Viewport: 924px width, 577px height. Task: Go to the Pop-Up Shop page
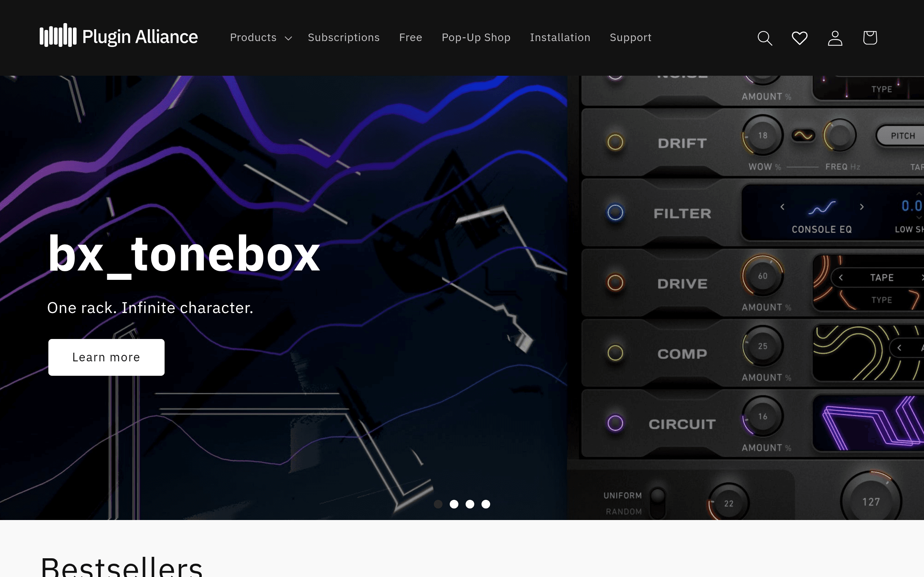476,38
